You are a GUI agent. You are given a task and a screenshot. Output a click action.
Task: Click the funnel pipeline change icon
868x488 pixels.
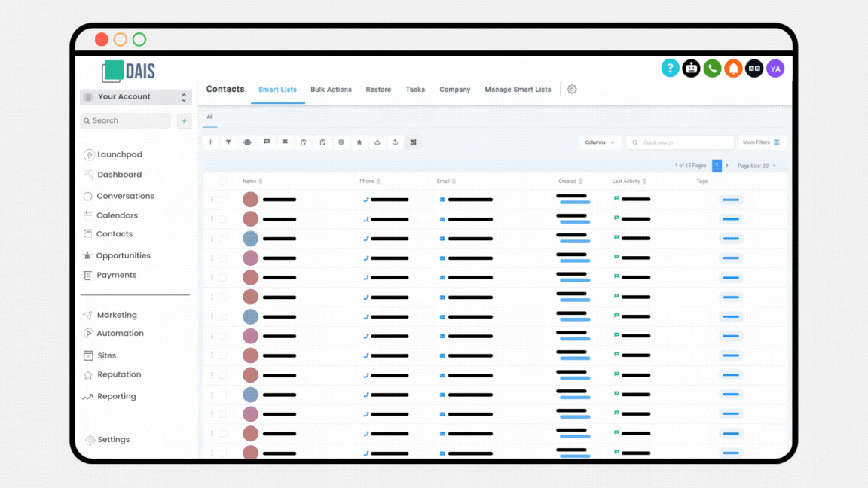(x=228, y=142)
